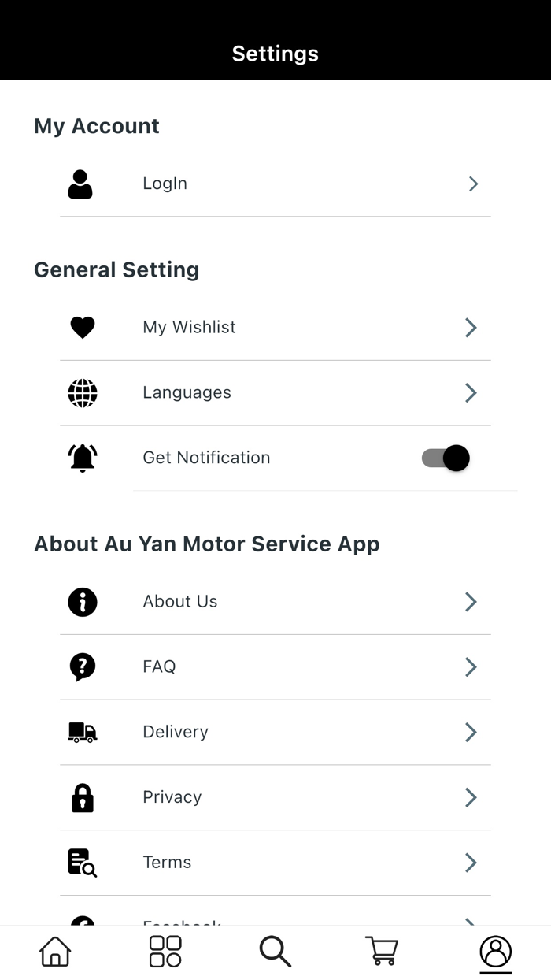Select the profile icon in bottom bar
Screen dimensions: 551x980
[x=495, y=951]
